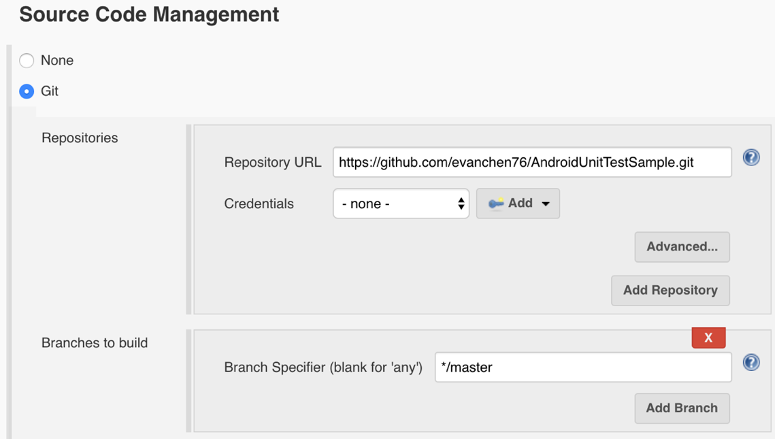Click the Repository URL field label
This screenshot has height=439, width=775.
pos(273,162)
